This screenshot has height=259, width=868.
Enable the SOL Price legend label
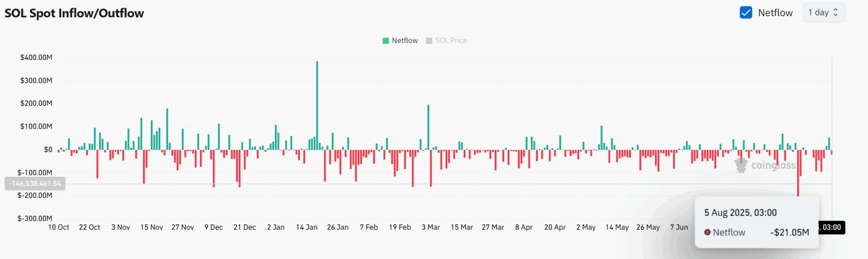coord(451,41)
